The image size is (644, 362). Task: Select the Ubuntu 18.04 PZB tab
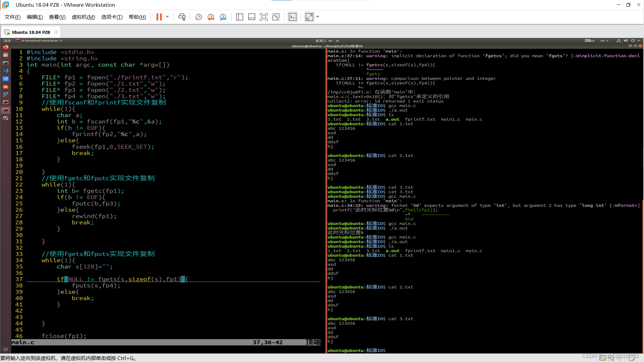click(31, 32)
